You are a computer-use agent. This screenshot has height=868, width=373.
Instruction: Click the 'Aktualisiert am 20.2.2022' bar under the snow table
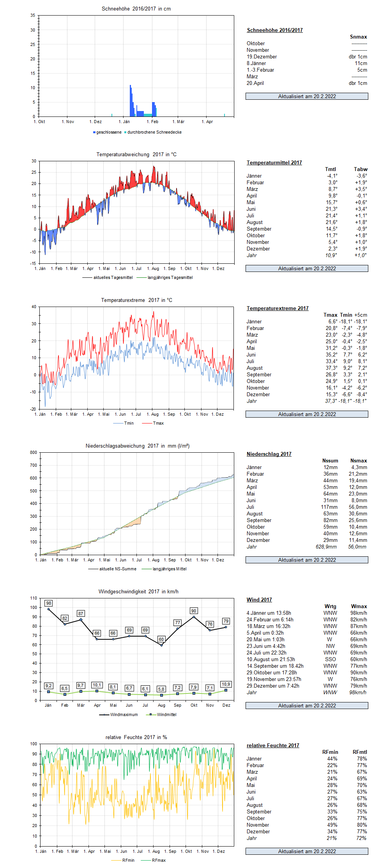tap(307, 96)
